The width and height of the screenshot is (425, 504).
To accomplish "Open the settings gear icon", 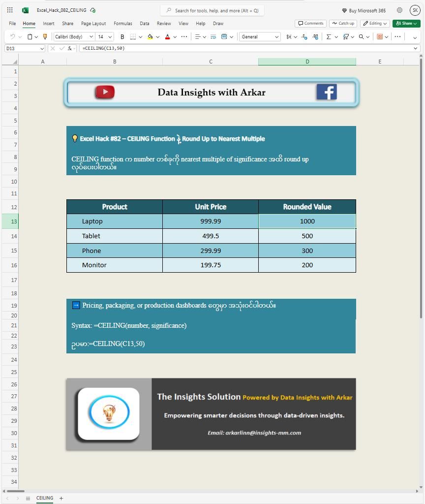I will click(x=399, y=10).
